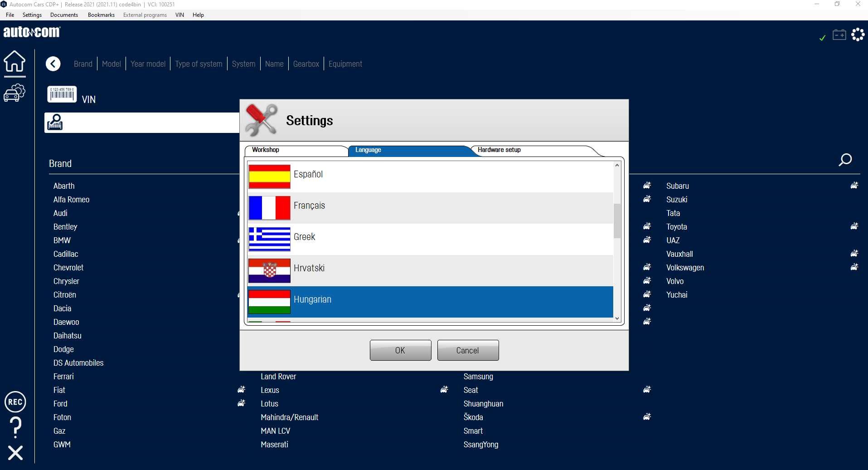
Task: Click the back arrow button
Action: [53, 64]
